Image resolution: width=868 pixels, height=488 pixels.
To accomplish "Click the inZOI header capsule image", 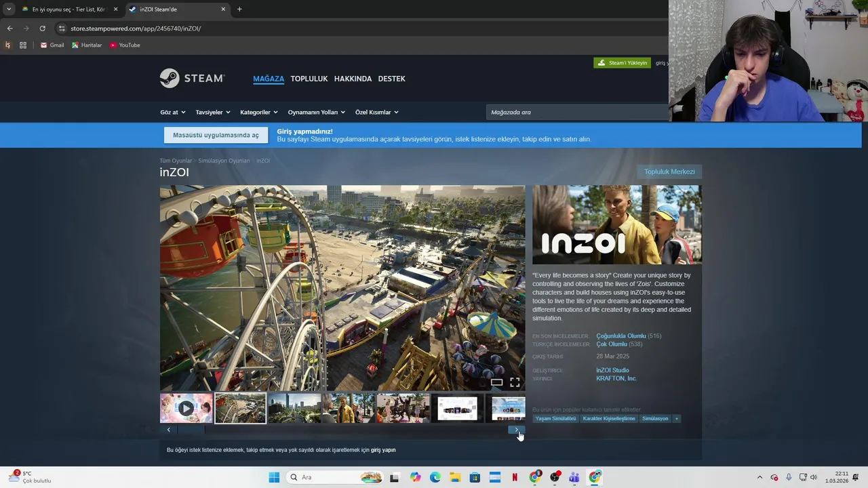I will (x=617, y=225).
